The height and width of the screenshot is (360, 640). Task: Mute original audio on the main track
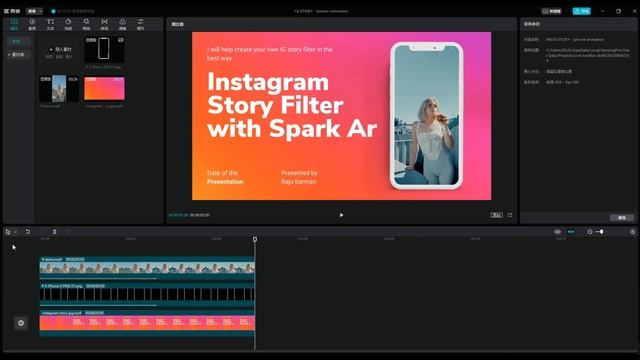coord(21,323)
